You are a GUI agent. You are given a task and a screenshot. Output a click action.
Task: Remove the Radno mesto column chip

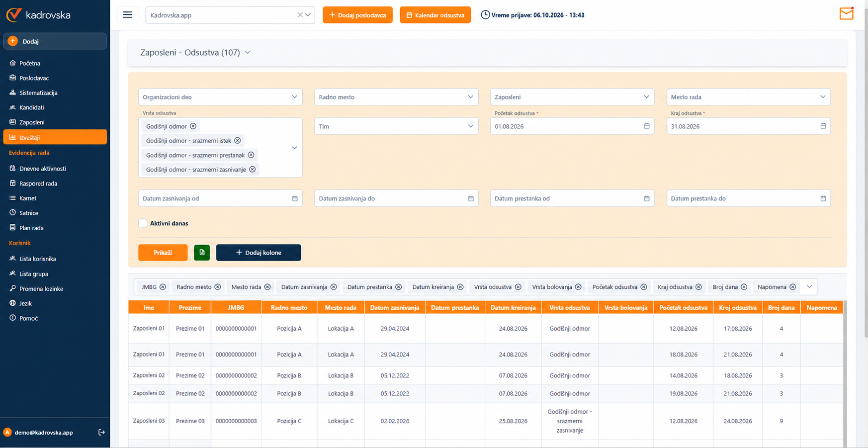tap(218, 287)
